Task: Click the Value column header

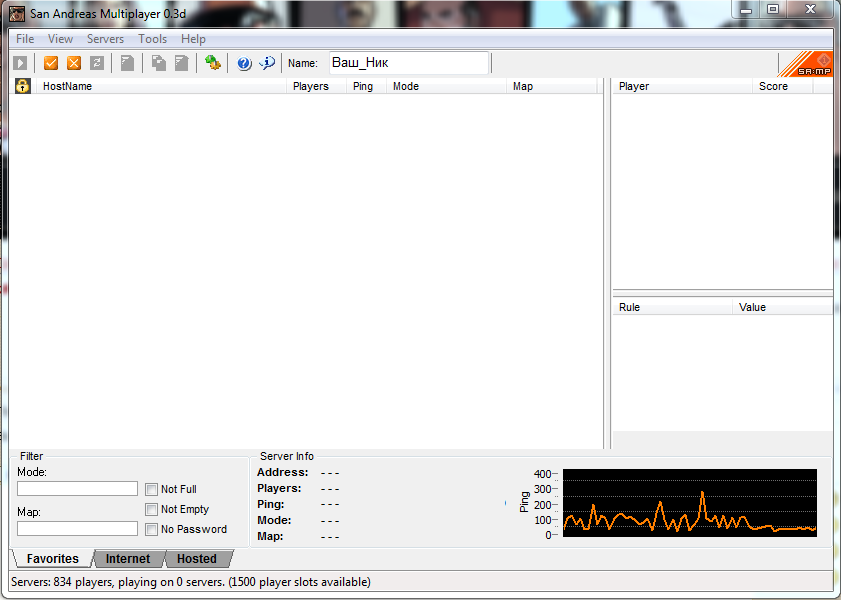Action: [x=783, y=307]
